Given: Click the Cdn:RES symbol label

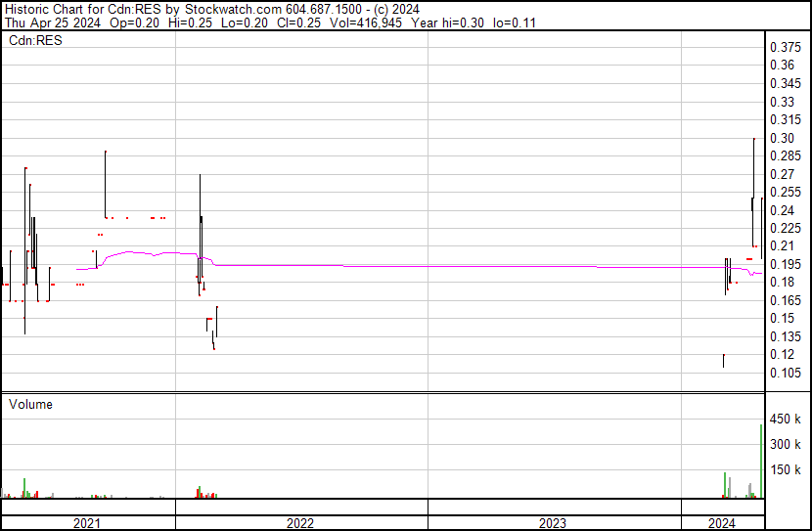Looking at the screenshot, I should [36, 41].
